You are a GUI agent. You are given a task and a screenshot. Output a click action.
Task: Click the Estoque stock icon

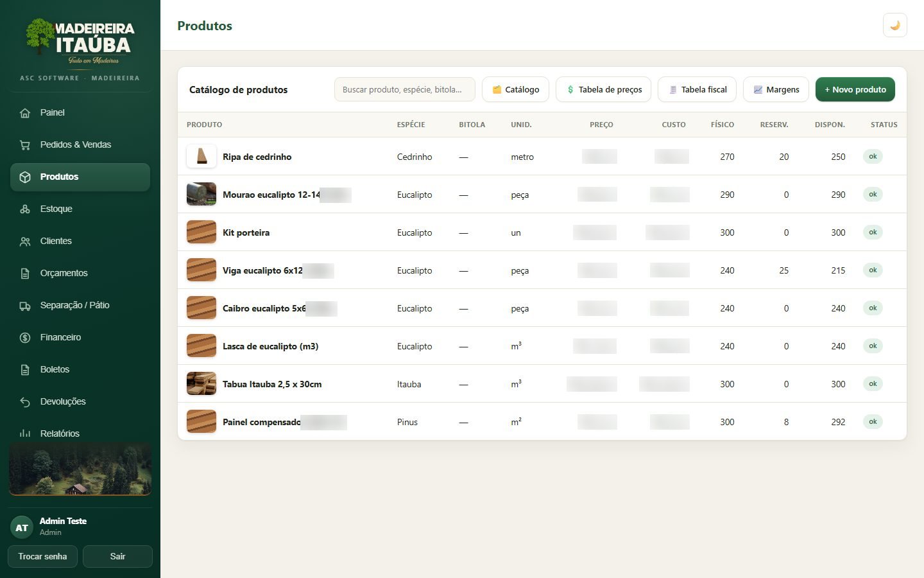pyautogui.click(x=25, y=209)
